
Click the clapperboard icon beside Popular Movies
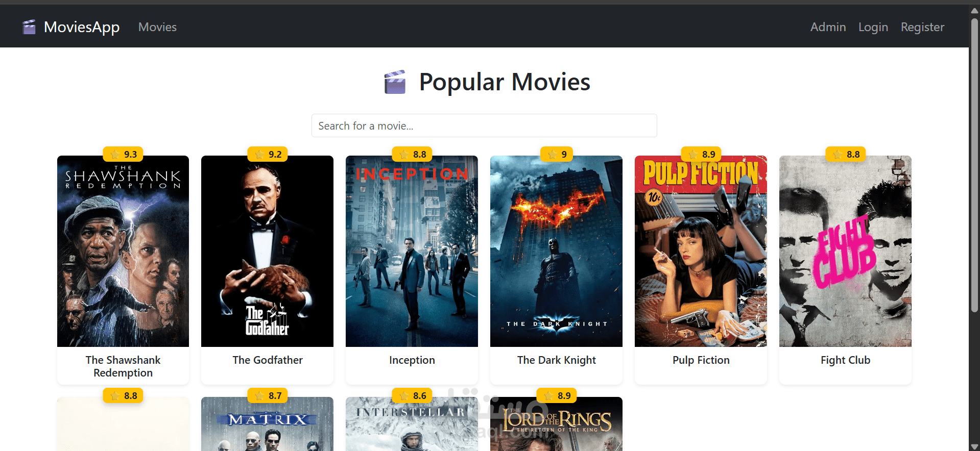pyautogui.click(x=395, y=82)
